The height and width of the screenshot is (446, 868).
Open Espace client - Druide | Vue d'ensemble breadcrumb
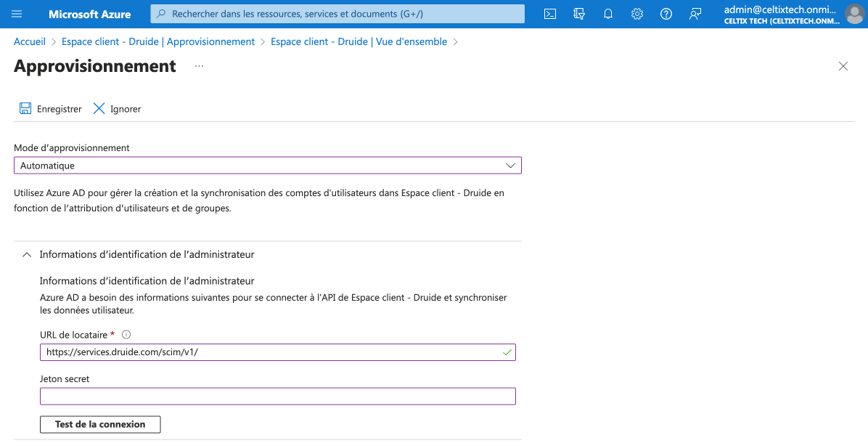pyautogui.click(x=359, y=41)
